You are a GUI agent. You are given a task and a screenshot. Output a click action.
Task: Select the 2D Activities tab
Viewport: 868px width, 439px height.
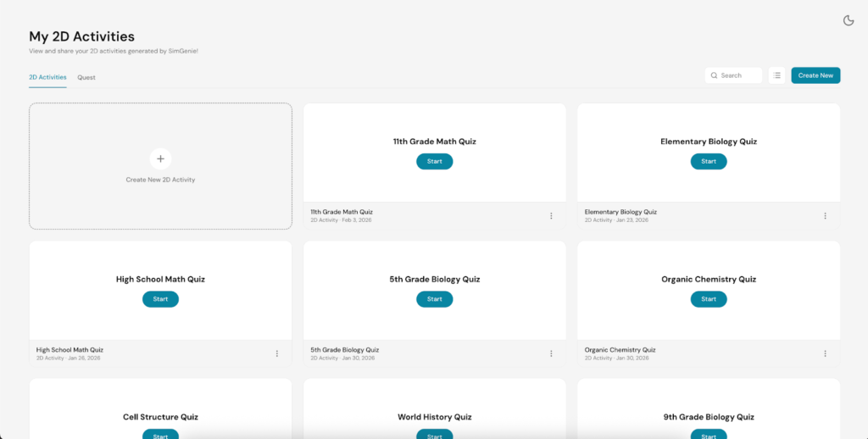point(47,77)
